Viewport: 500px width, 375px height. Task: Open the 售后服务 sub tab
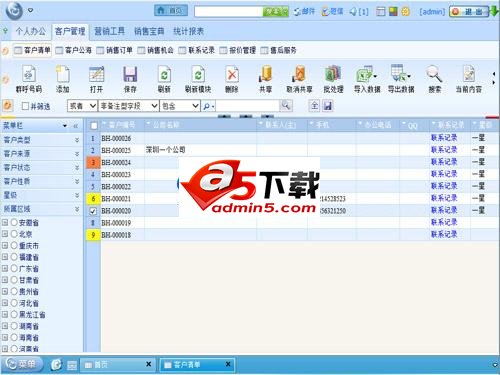tap(279, 51)
